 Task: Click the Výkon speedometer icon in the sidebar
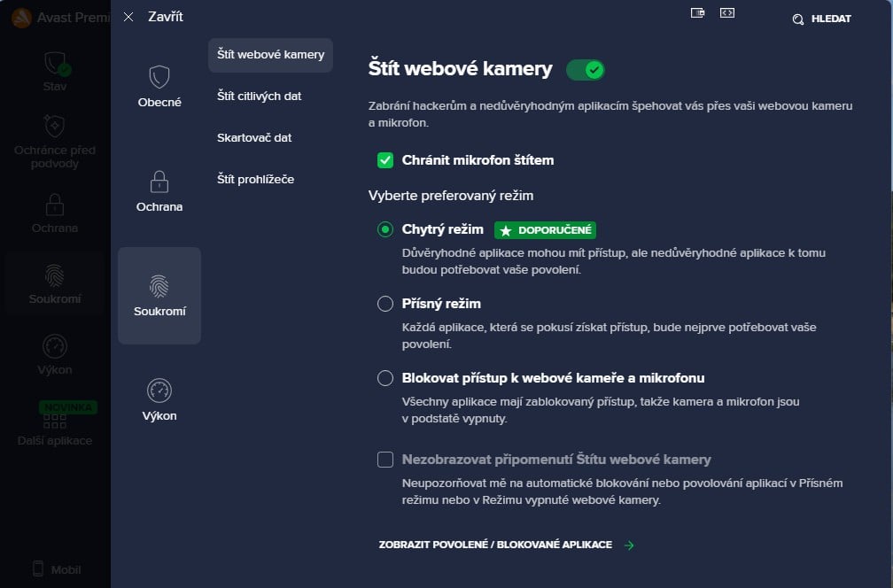click(x=54, y=352)
